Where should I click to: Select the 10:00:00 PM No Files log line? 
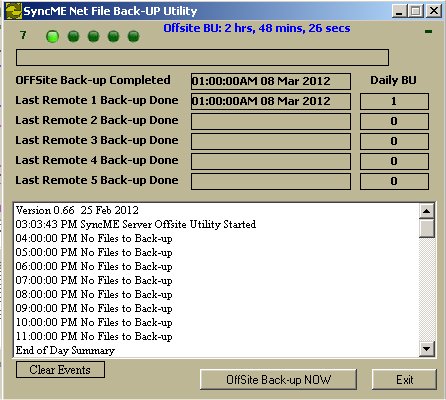(94, 323)
